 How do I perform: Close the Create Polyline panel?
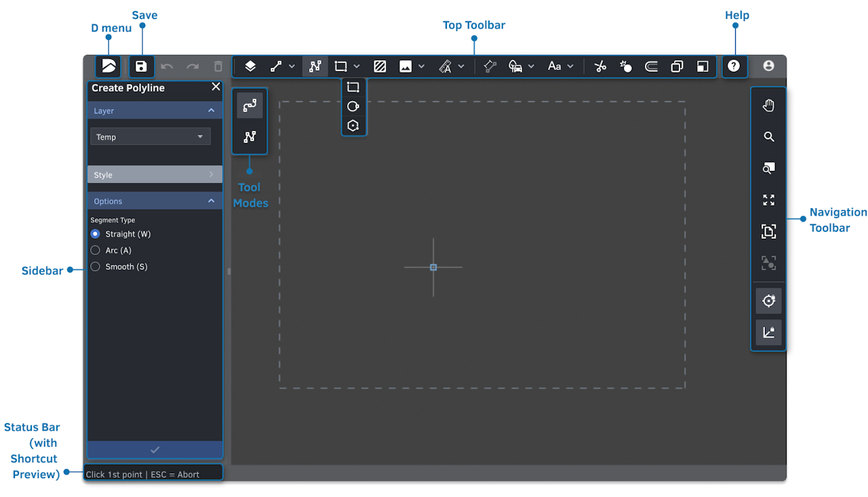[x=216, y=87]
